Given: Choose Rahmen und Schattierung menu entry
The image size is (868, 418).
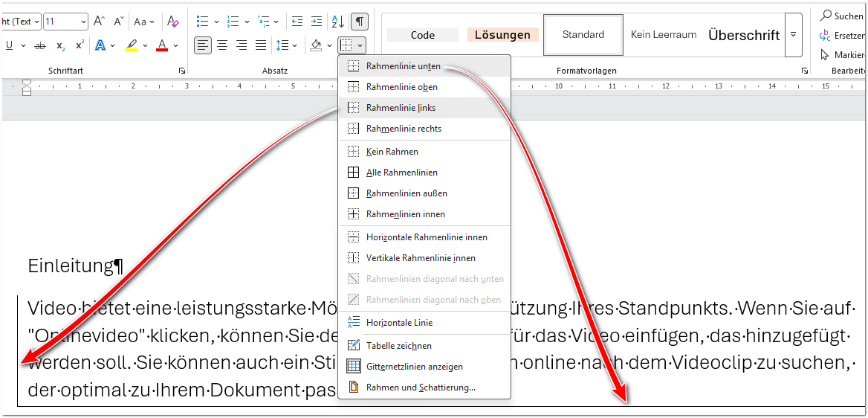Looking at the screenshot, I should pyautogui.click(x=420, y=388).
